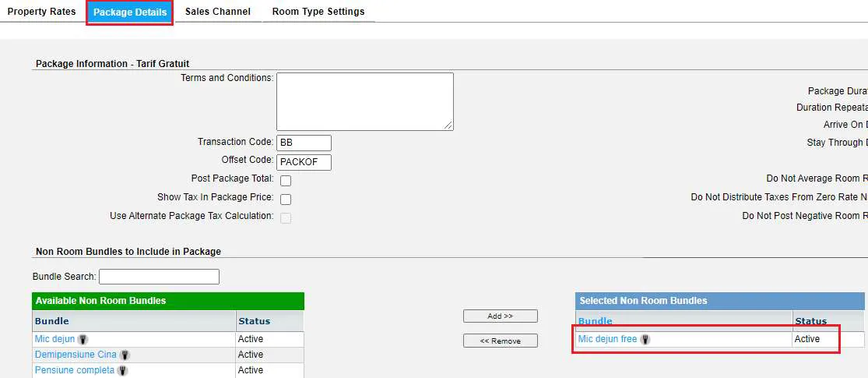Go to the Room Type Settings tab
The image size is (868, 378).
click(318, 12)
